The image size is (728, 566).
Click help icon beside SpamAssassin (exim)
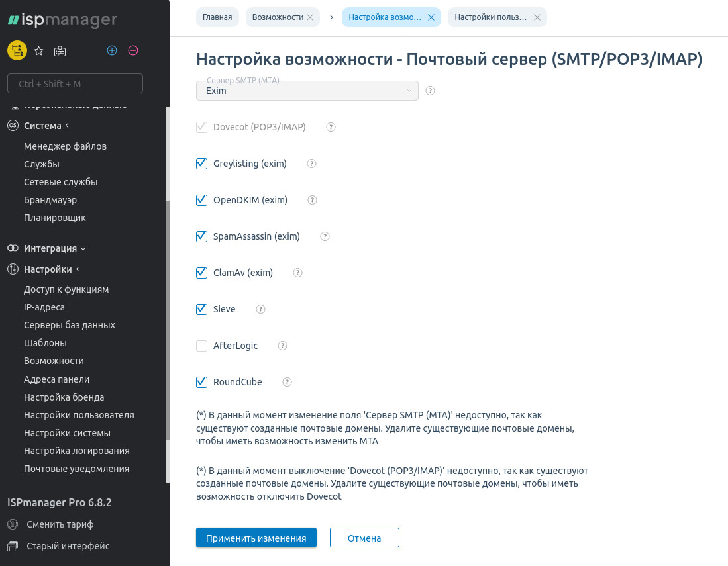coord(325,236)
